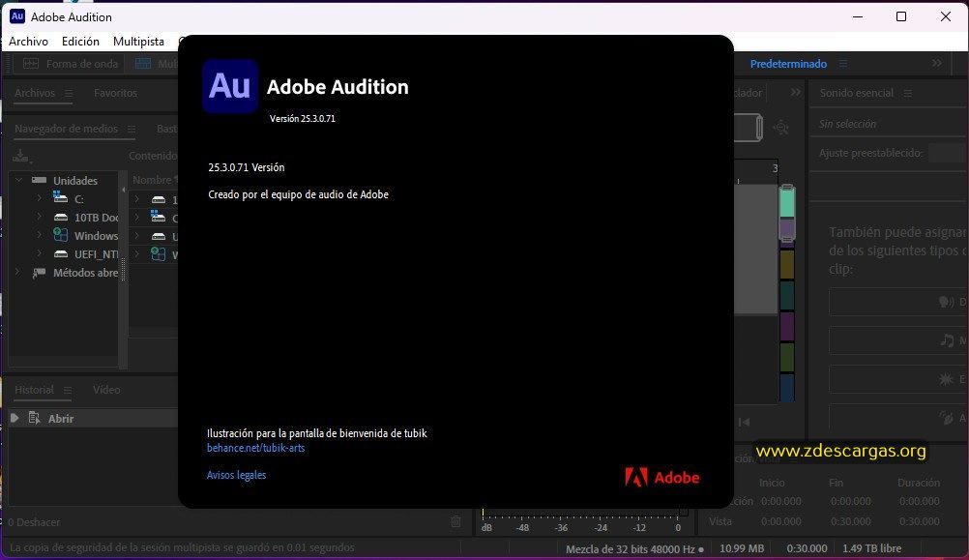
Task: Click the 10TB Doc drive icon
Action: 61,218
